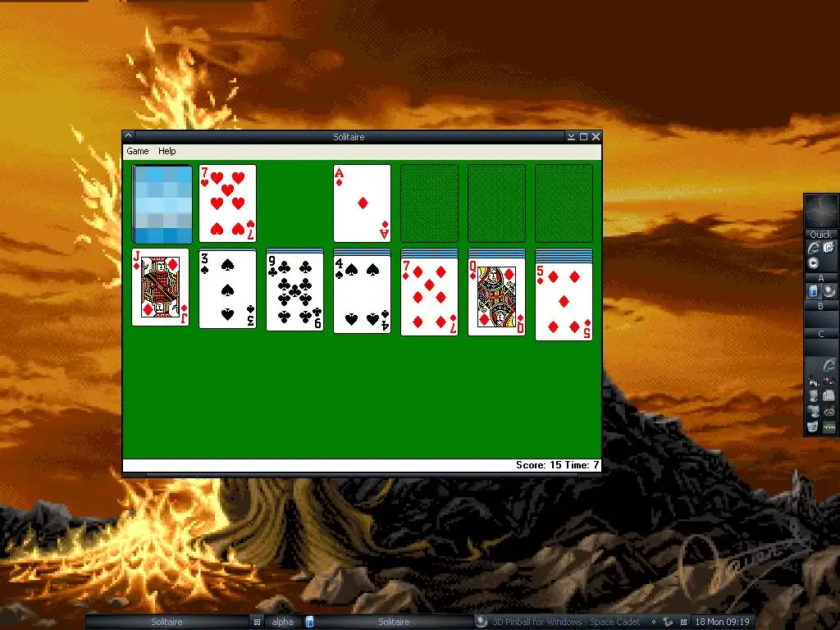This screenshot has height=630, width=840.
Task: Close the Solitaire window
Action: click(x=596, y=137)
